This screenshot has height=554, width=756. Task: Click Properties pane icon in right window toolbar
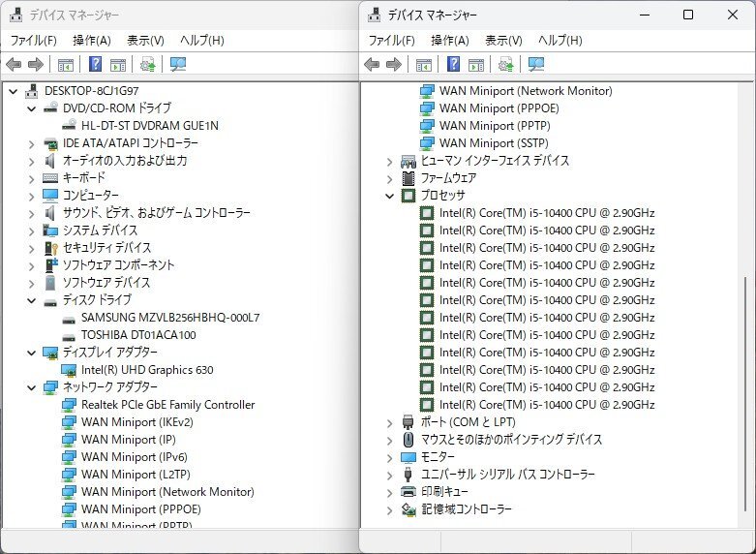tap(476, 64)
